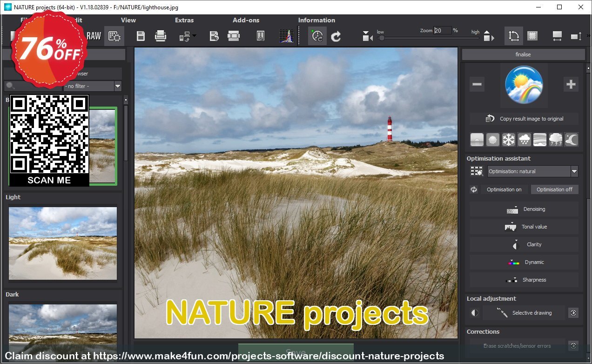Click the Zoom percentage input field

coord(443,30)
